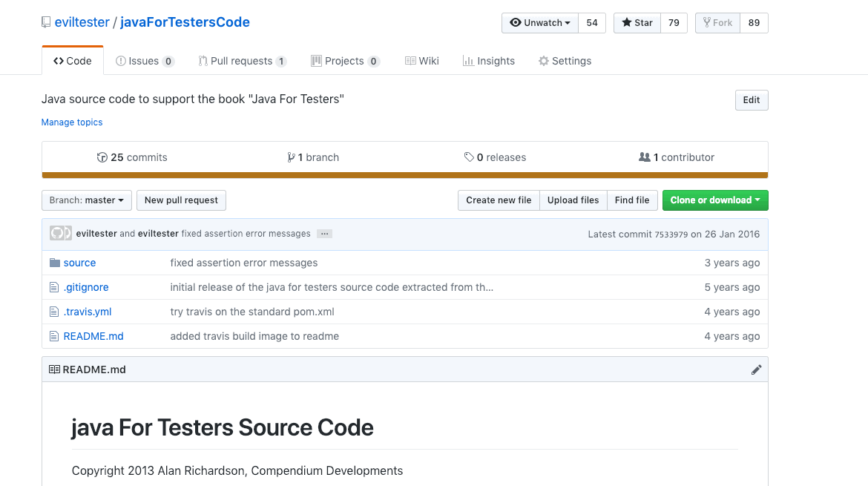Open the Projects tab
868x486 pixels.
click(346, 61)
